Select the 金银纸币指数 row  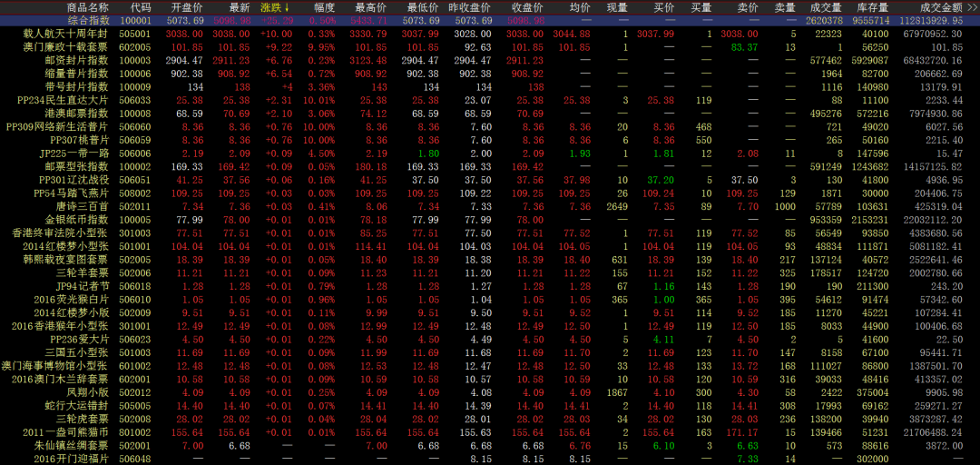490,219
